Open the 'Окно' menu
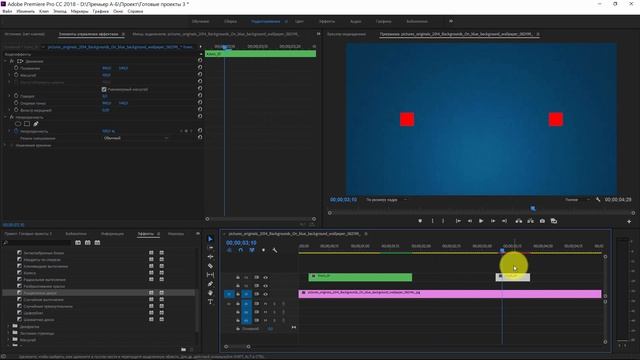Screen dimensions: 640x360 point(118,11)
